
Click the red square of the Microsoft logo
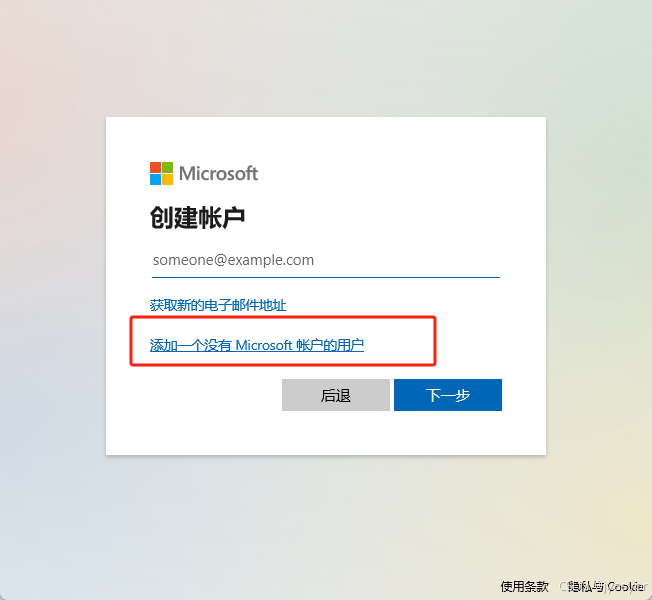[156, 167]
